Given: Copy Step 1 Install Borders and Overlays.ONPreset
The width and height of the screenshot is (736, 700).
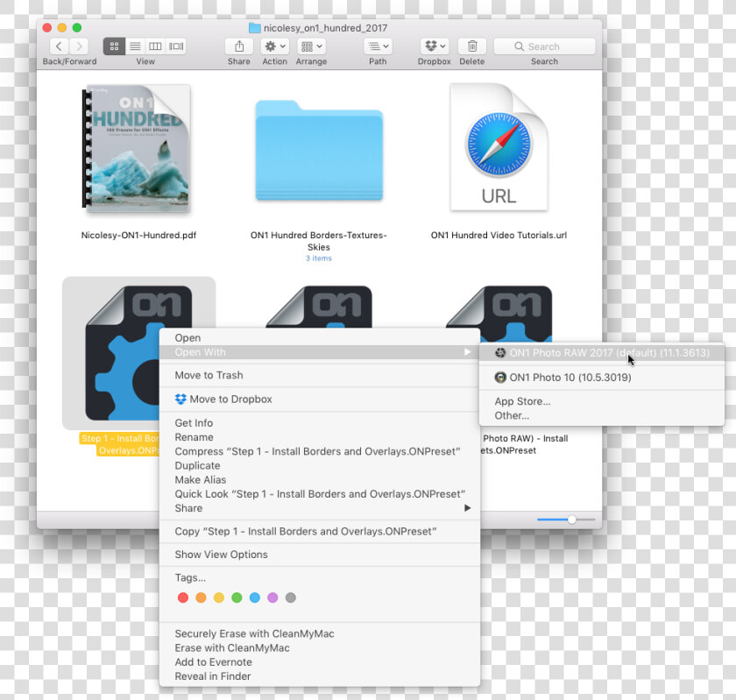Looking at the screenshot, I should point(319,532).
